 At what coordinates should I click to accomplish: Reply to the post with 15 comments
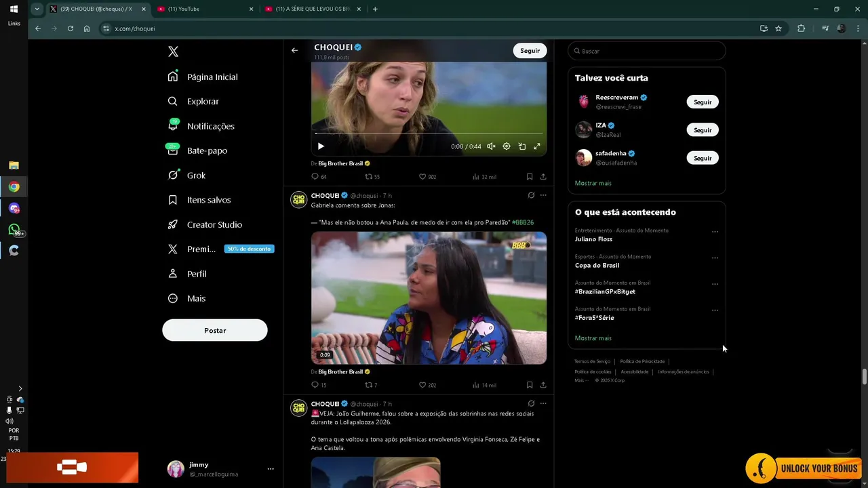[x=319, y=385]
